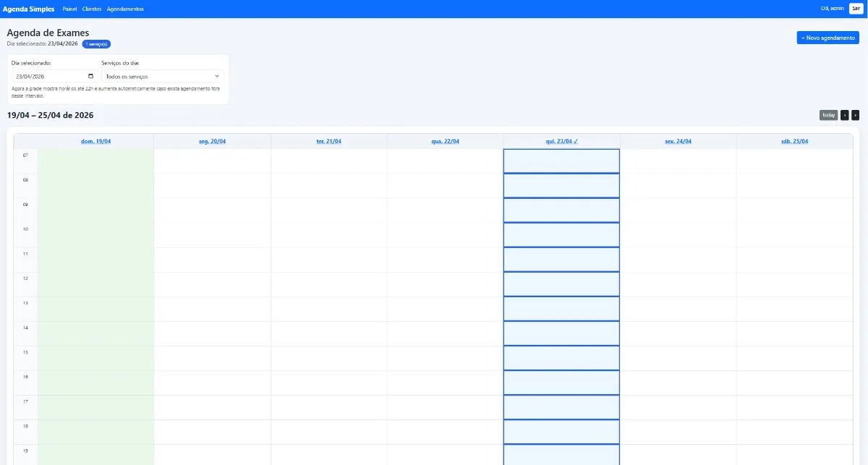Open the calendar date picker icon
The height and width of the screenshot is (465, 868).
[x=90, y=76]
